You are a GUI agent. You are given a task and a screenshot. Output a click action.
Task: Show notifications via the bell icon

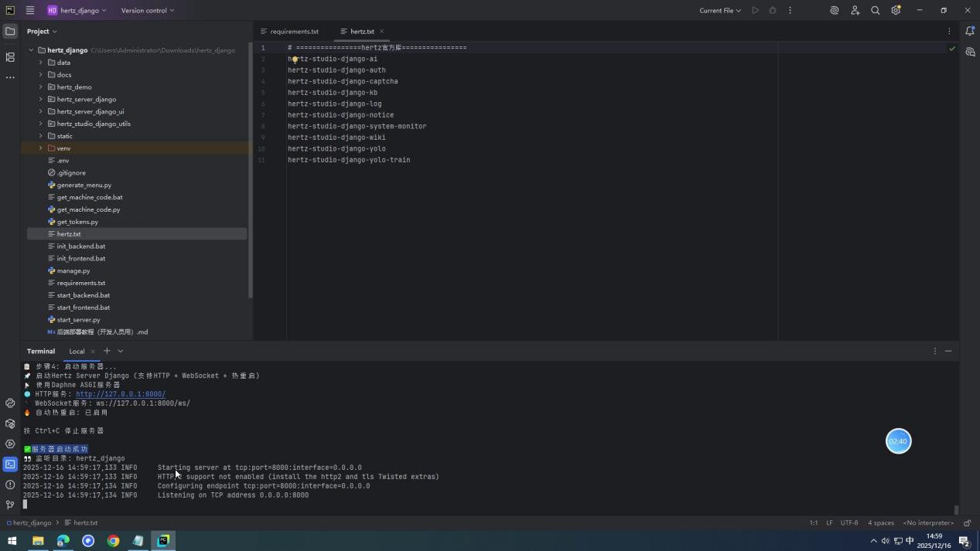(971, 31)
